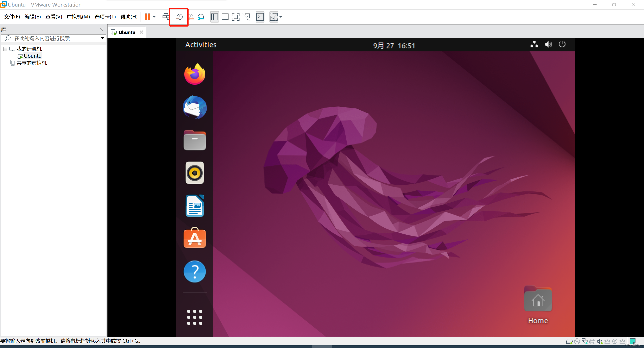Launch Thunderbird Mail from the dock
This screenshot has height=348, width=644.
[195, 107]
